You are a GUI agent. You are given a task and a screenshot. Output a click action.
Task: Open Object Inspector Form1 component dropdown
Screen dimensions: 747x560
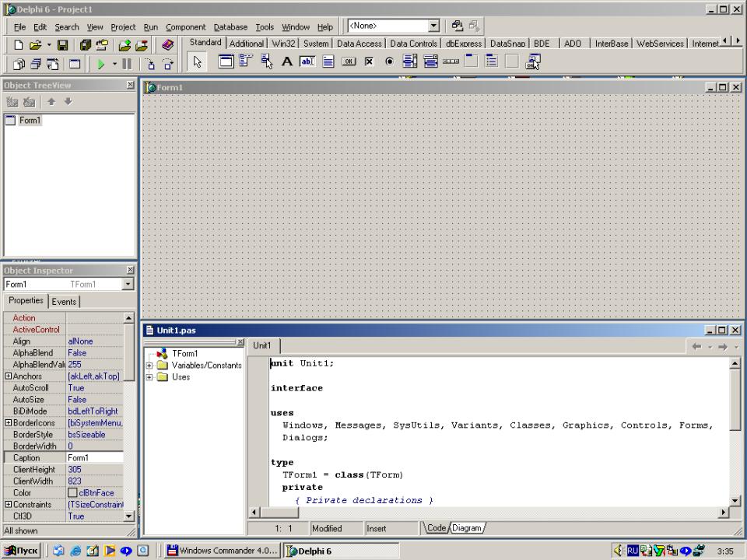[x=128, y=285]
